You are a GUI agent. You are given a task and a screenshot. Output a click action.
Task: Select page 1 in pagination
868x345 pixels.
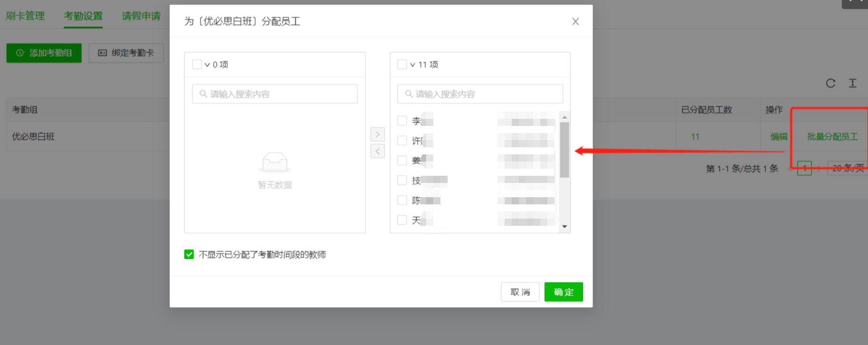[804, 168]
